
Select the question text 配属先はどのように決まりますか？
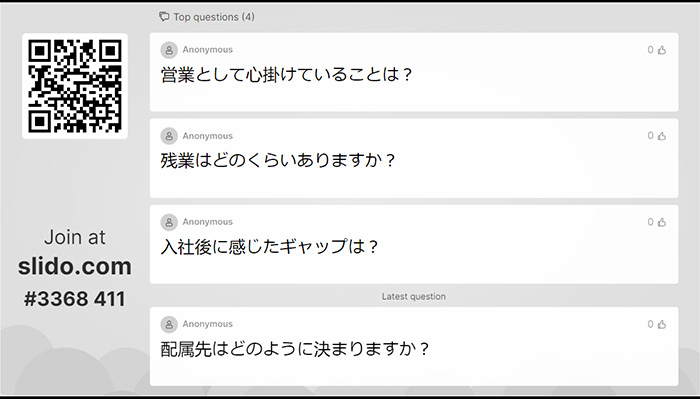click(x=295, y=349)
